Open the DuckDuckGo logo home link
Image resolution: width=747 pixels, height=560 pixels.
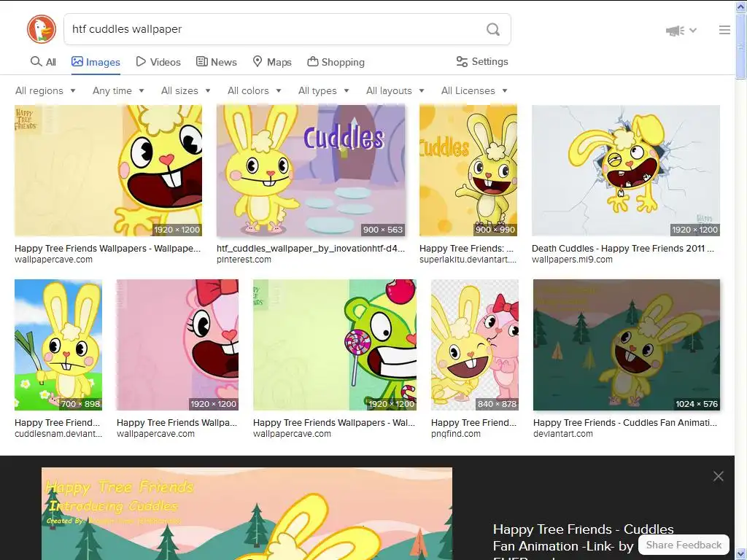click(x=42, y=29)
